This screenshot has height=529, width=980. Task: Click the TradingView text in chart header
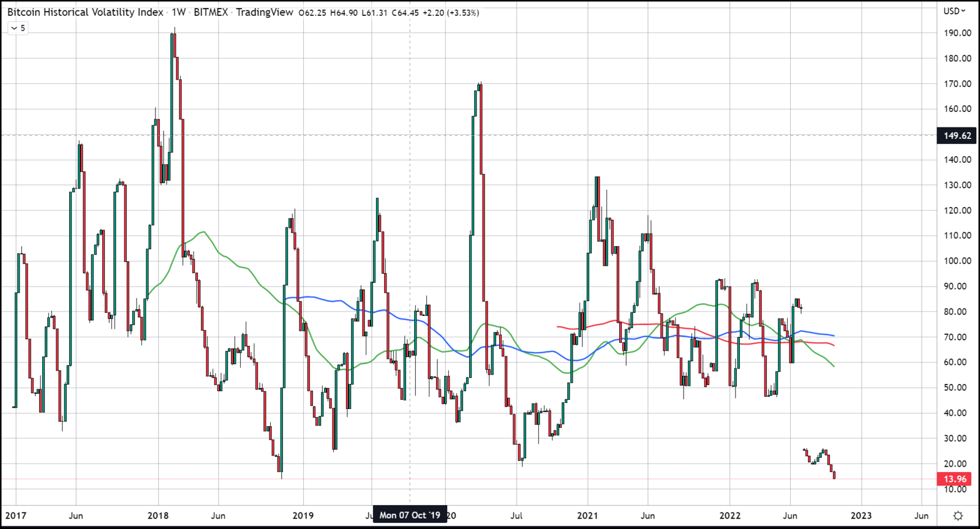[x=265, y=12]
